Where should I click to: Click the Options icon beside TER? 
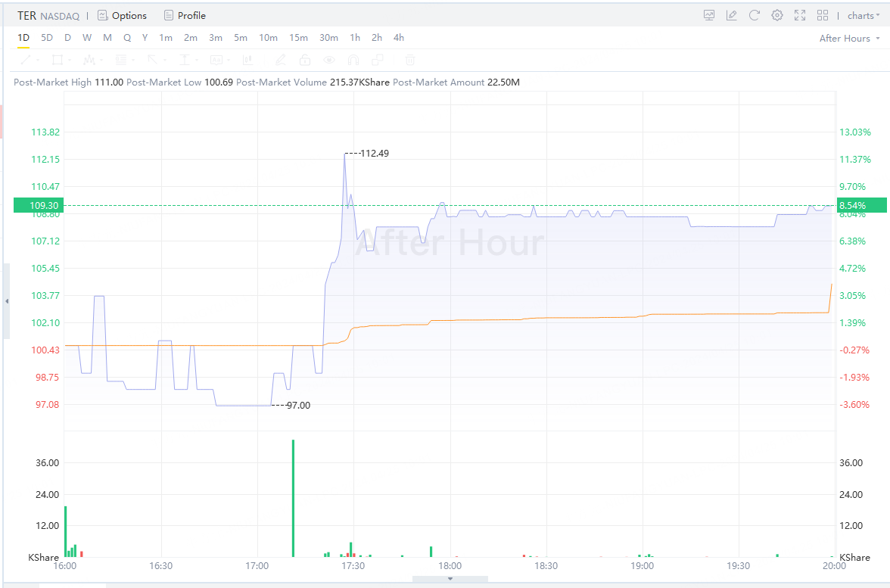coord(103,15)
